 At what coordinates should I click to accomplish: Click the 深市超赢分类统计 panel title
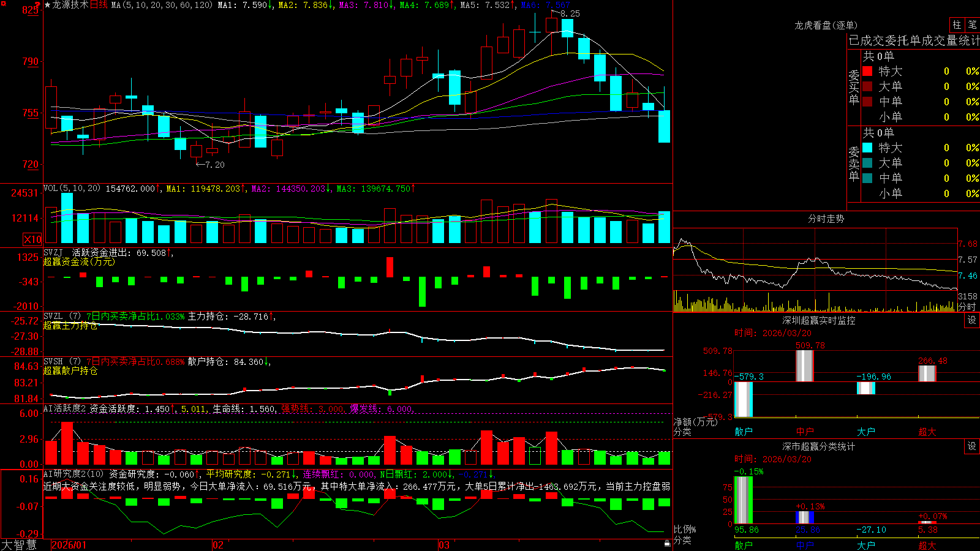[819, 446]
